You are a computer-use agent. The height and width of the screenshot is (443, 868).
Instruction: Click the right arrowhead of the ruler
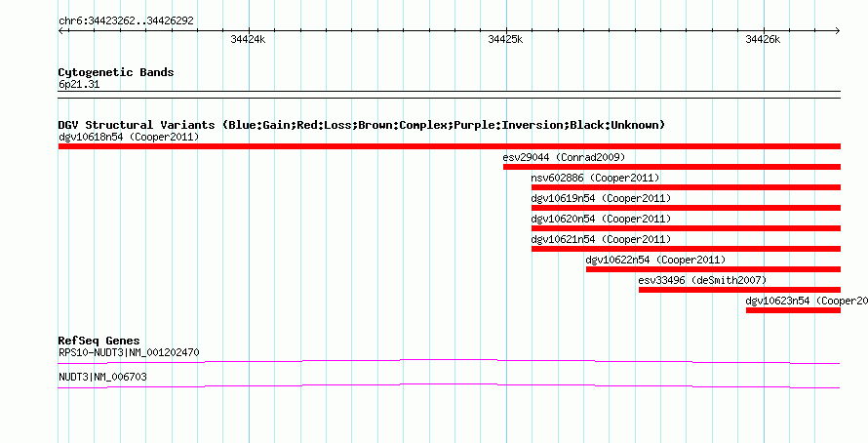tap(838, 31)
